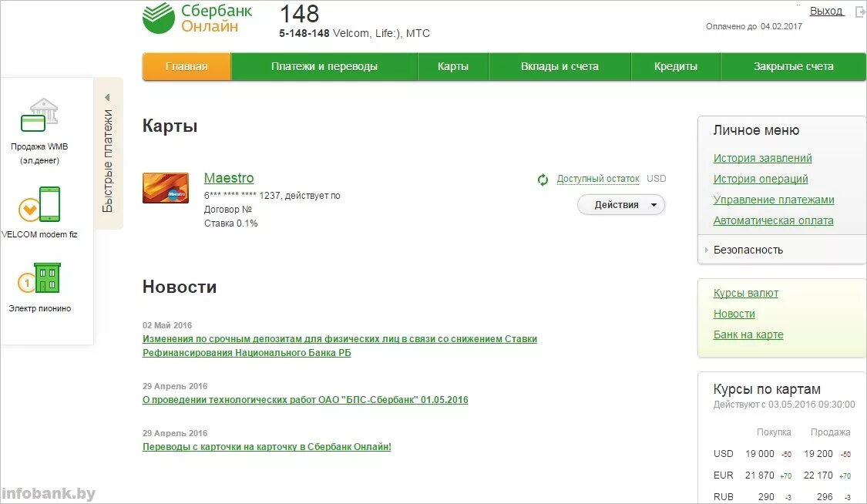
Task: Click the Maestro card thumbnail
Action: [166, 188]
